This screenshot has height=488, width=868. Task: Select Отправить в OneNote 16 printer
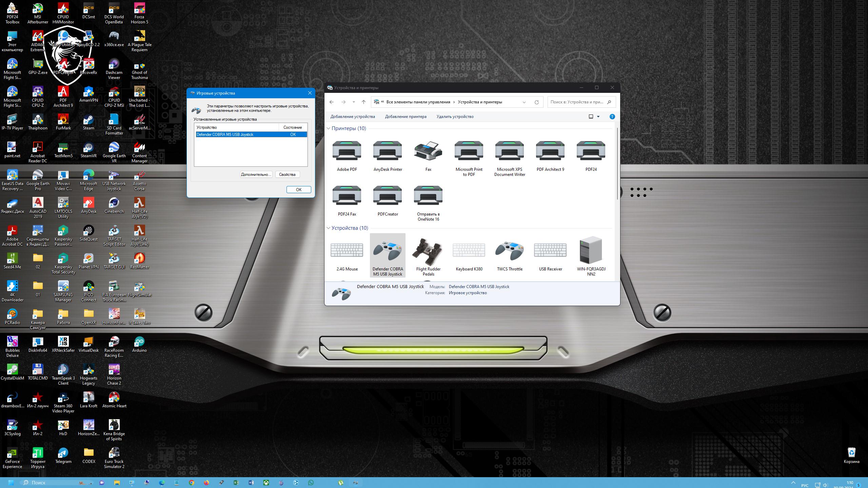428,203
